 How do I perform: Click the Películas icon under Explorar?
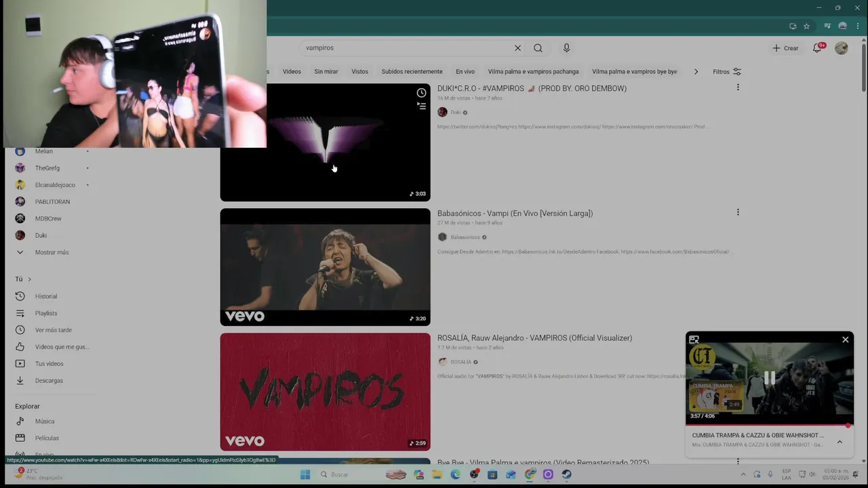pyautogui.click(x=20, y=439)
